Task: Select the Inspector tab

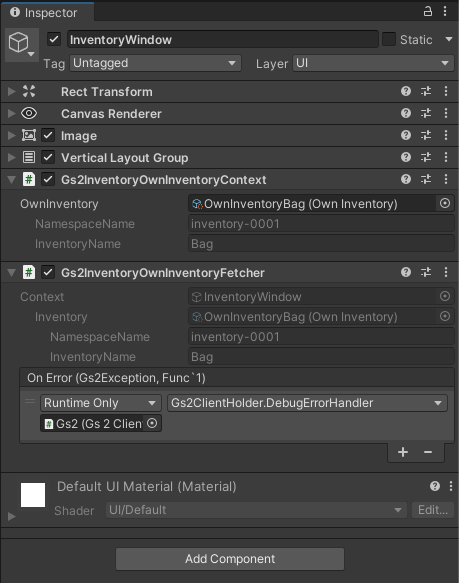Action: coord(47,13)
